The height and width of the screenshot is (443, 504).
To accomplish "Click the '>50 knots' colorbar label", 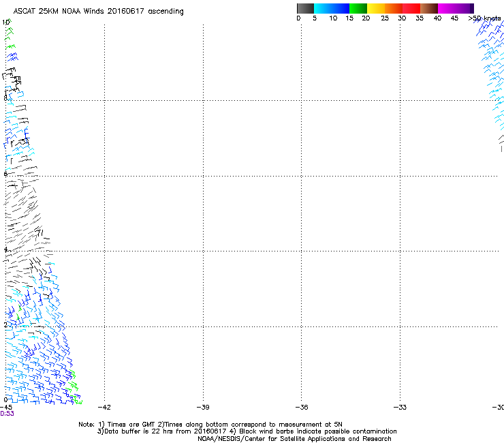I will click(484, 18).
